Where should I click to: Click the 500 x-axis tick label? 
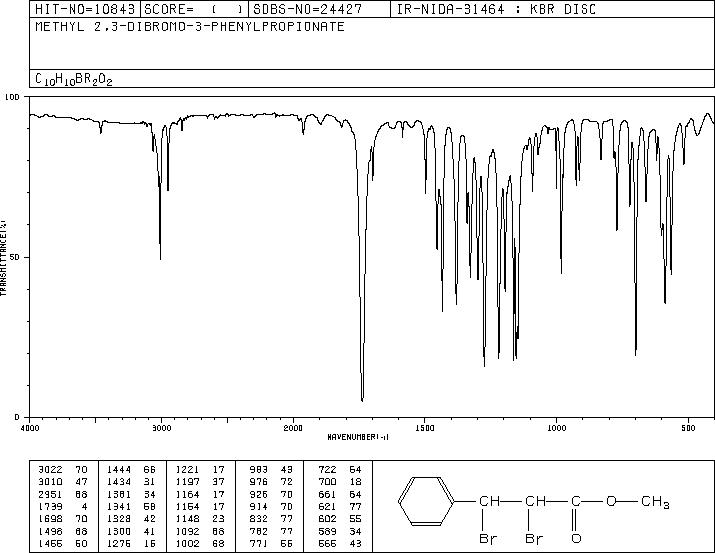(688, 428)
